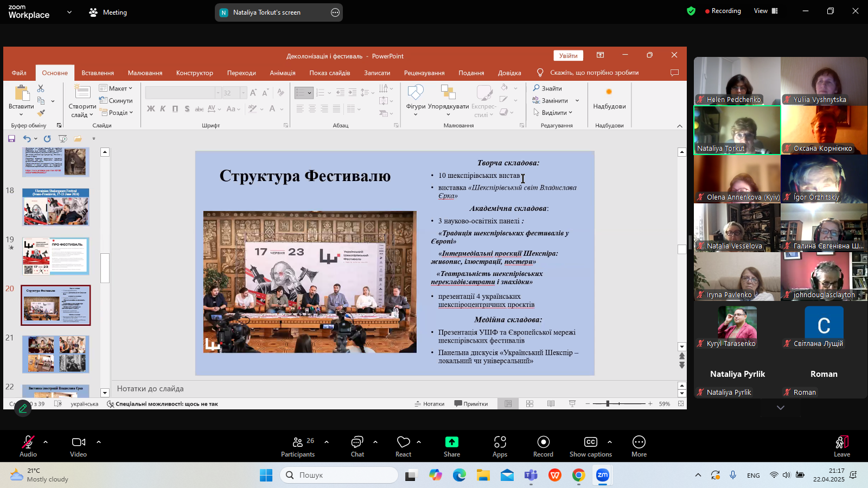Expand audio options arrow next to Audio

click(46, 442)
